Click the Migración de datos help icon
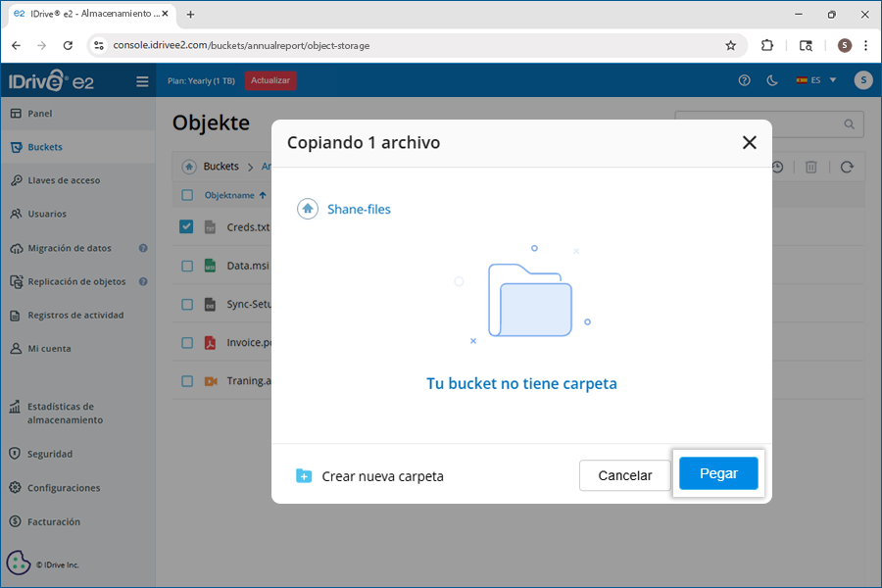The image size is (882, 588). [x=143, y=248]
